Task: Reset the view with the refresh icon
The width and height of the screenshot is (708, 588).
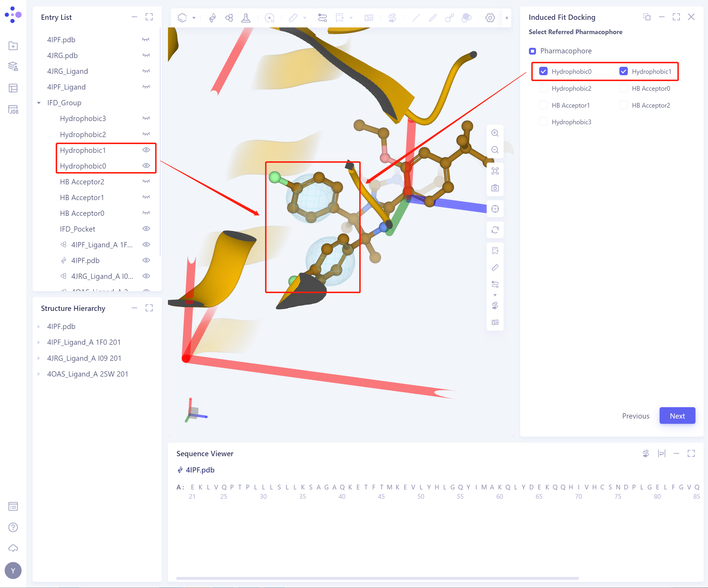Action: pyautogui.click(x=495, y=230)
